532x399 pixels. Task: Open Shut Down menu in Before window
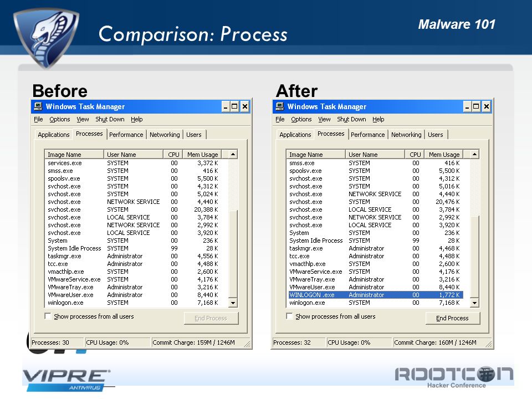[110, 119]
